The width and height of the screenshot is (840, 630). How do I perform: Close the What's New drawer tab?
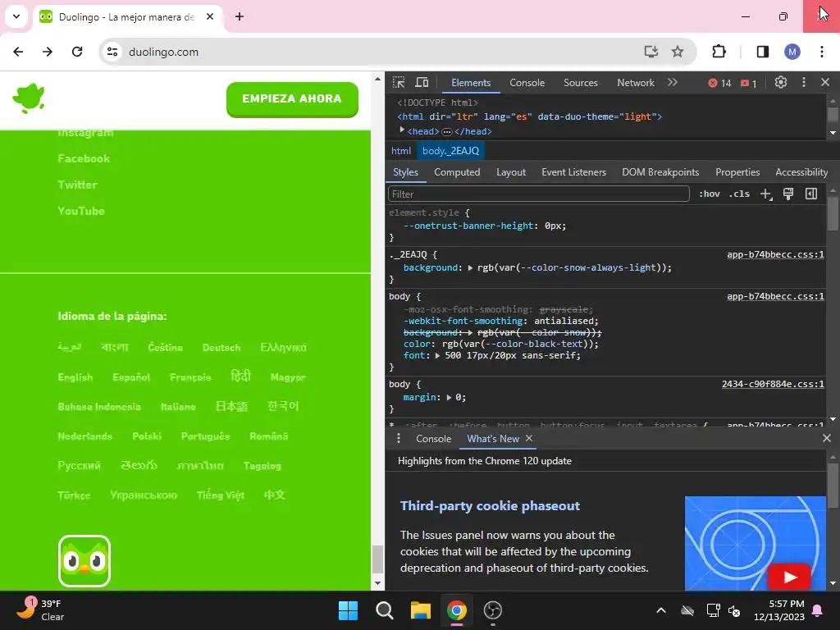[529, 438]
